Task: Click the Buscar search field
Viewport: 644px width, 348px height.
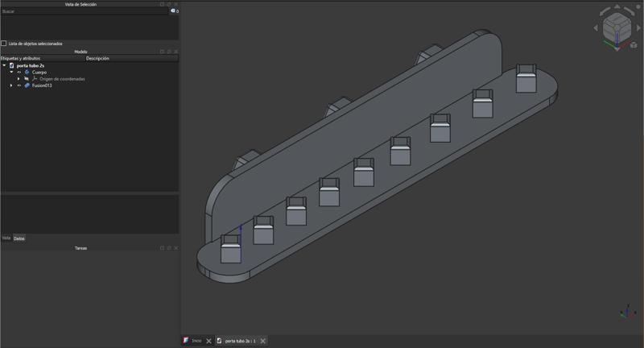Action: pos(85,11)
